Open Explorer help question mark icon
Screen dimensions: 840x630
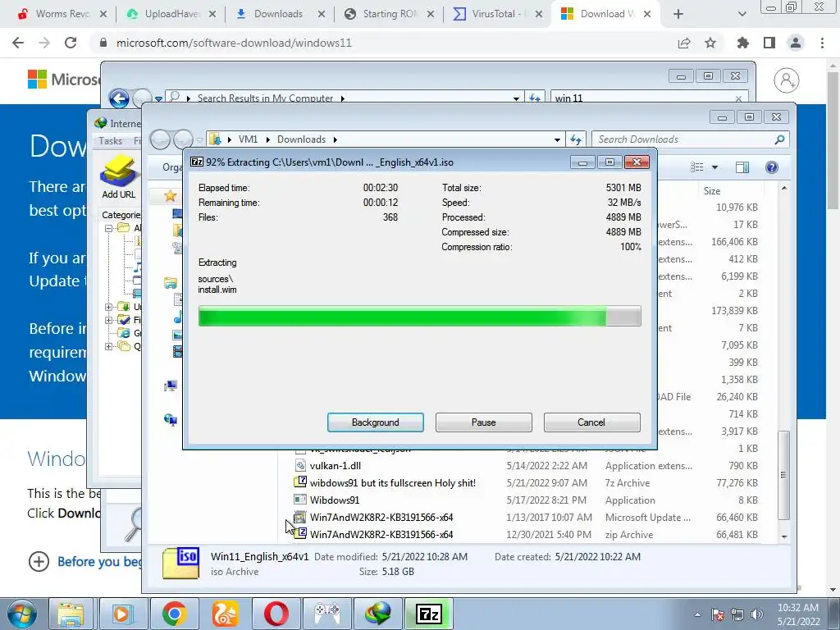point(771,167)
